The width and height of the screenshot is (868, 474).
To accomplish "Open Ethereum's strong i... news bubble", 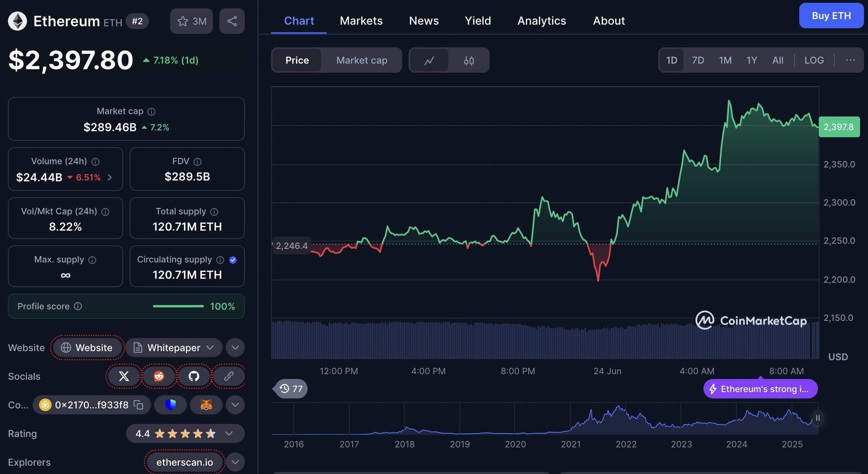I will click(761, 389).
